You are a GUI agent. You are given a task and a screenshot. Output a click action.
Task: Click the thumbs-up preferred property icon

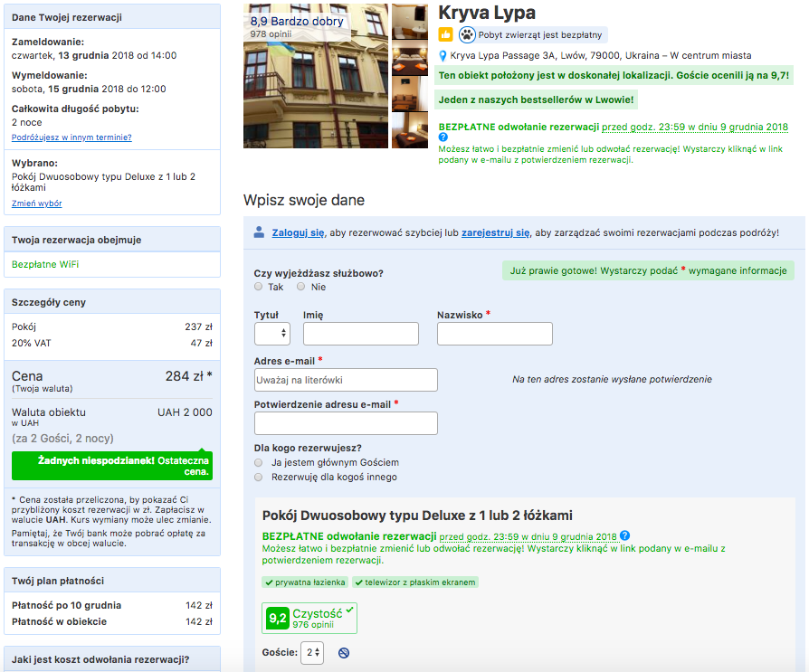[446, 34]
